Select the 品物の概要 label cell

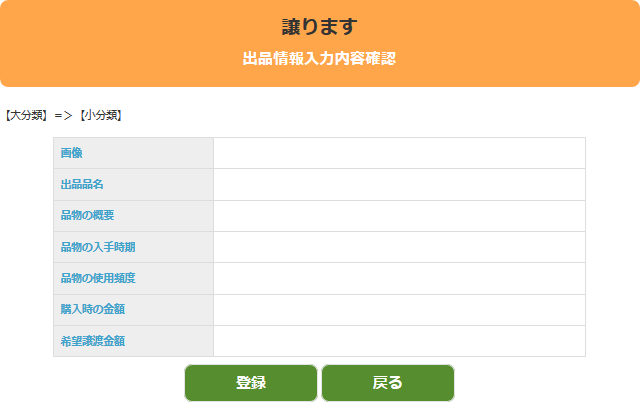(87, 216)
